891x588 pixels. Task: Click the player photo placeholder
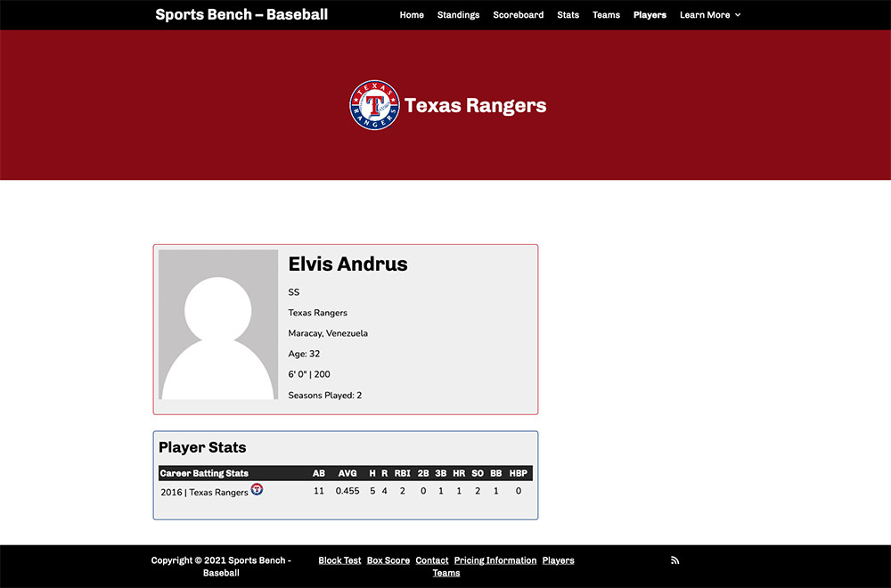point(218,324)
